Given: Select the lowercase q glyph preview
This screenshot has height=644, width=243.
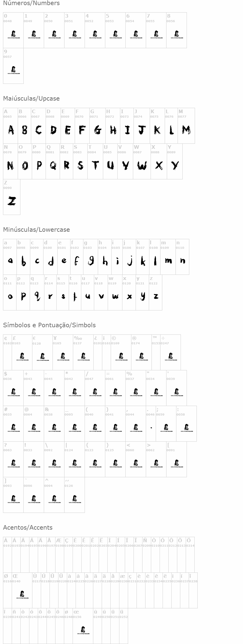Looking at the screenshot, I should coord(37,296).
